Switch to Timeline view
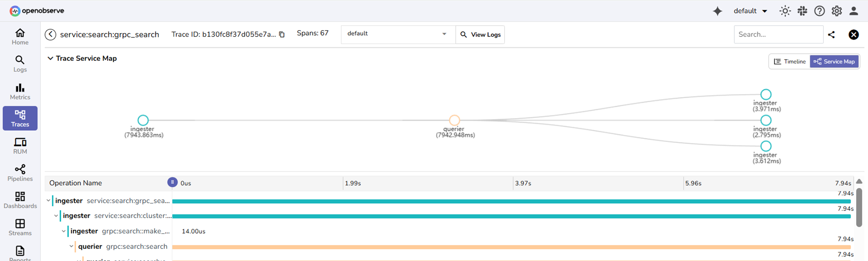The height and width of the screenshot is (261, 868). 789,62
